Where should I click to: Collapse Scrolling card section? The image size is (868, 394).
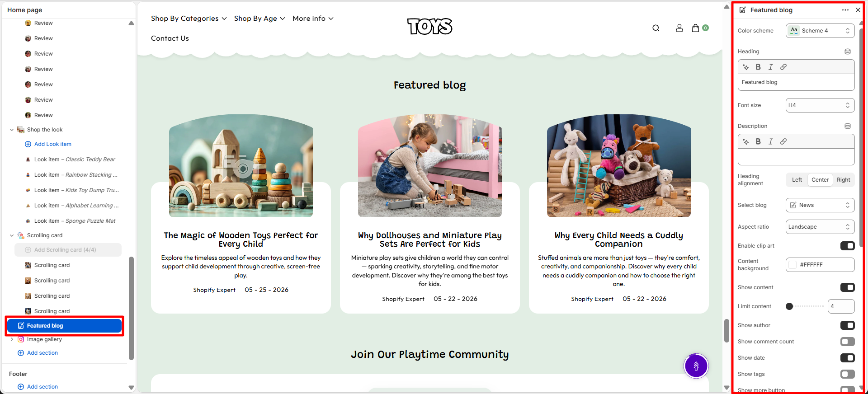[x=12, y=235]
